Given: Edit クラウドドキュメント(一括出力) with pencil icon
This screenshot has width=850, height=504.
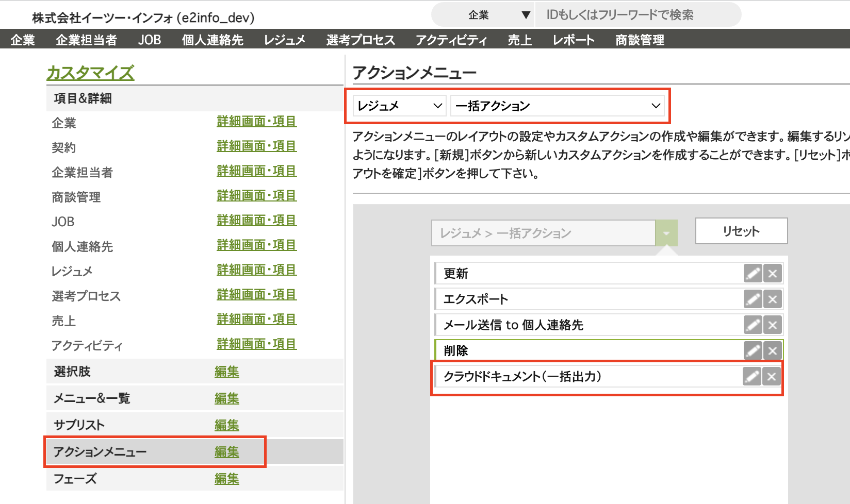Looking at the screenshot, I should [x=751, y=377].
